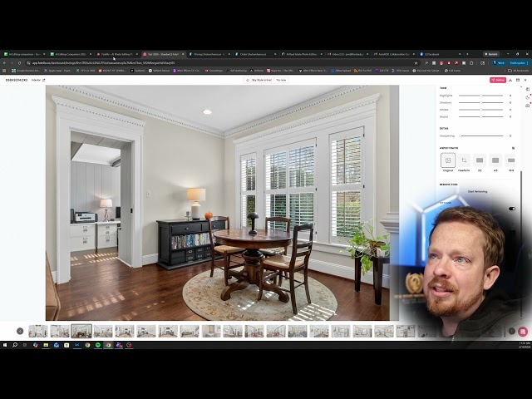Reset the aspect ratio using its icon
The image size is (532, 399).
click(513, 148)
